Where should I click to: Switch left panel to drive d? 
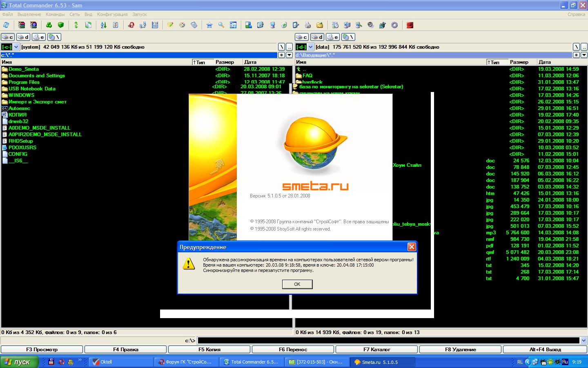23,37
